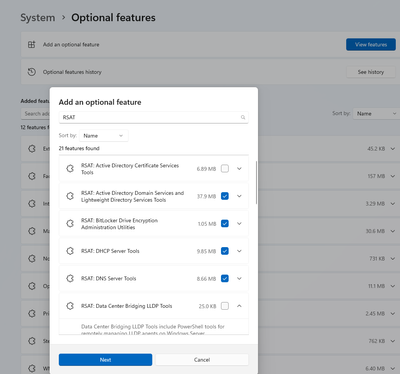
Task: Uncheck the RSAT: DHCP Server Tools checkbox
Action: [225, 251]
